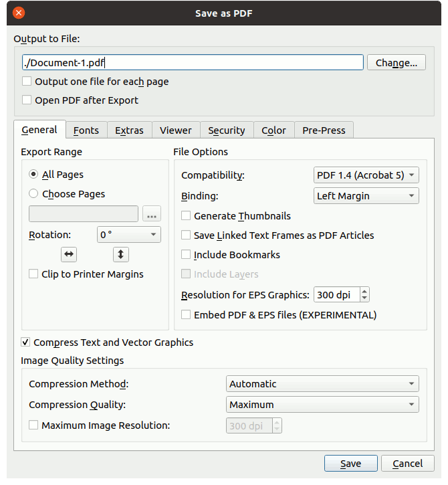Check the Generate Thumbnails option
448x485 pixels.
point(187,216)
